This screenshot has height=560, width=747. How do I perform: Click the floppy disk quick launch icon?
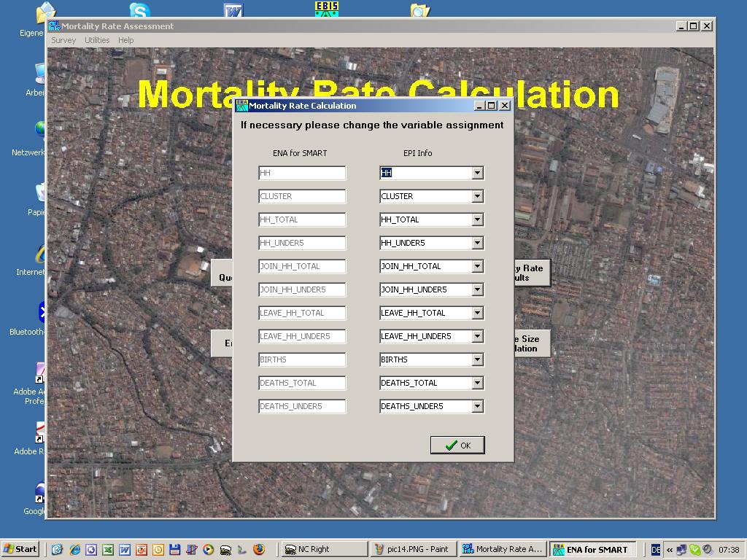coord(175,550)
